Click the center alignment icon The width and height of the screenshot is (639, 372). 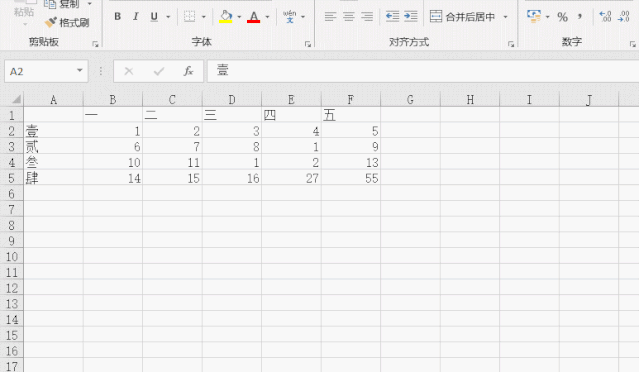(348, 17)
